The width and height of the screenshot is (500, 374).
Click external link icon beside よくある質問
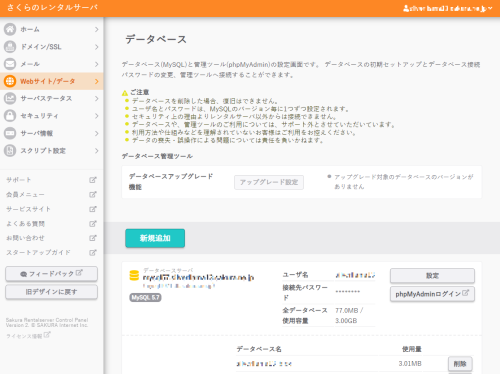pos(93,224)
